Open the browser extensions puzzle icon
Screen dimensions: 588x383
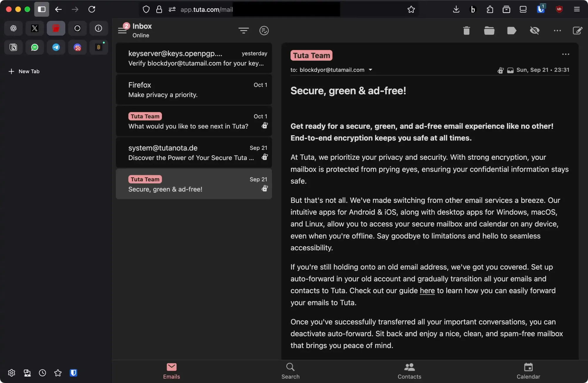point(490,9)
